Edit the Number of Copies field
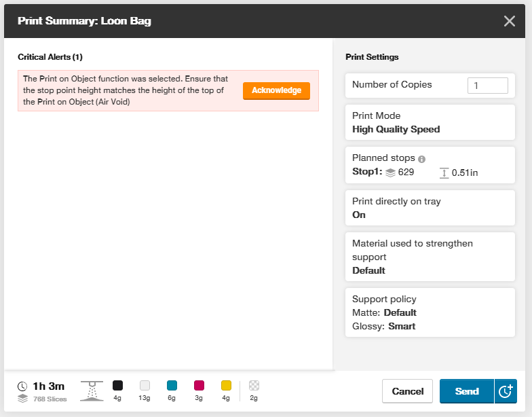Viewport: 532px width, 417px height. point(487,86)
